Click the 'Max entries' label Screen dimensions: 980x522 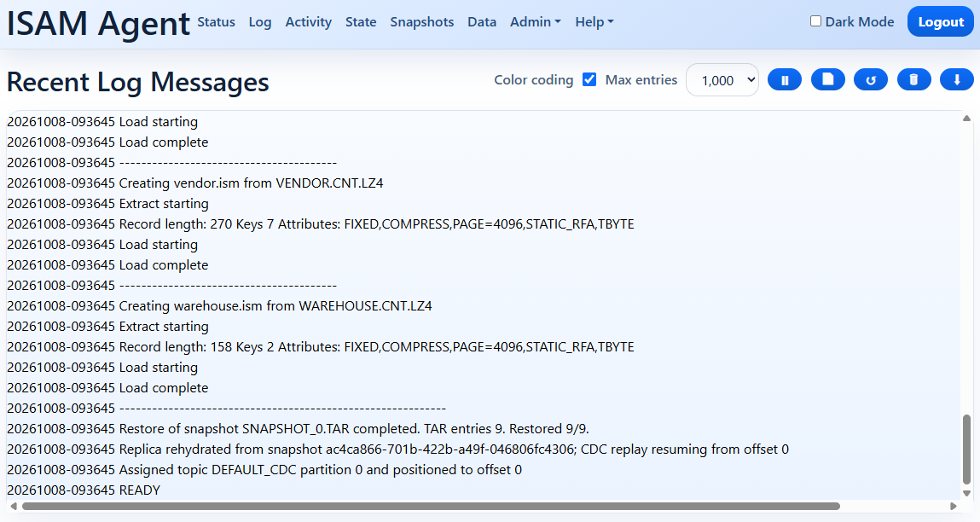coord(641,80)
